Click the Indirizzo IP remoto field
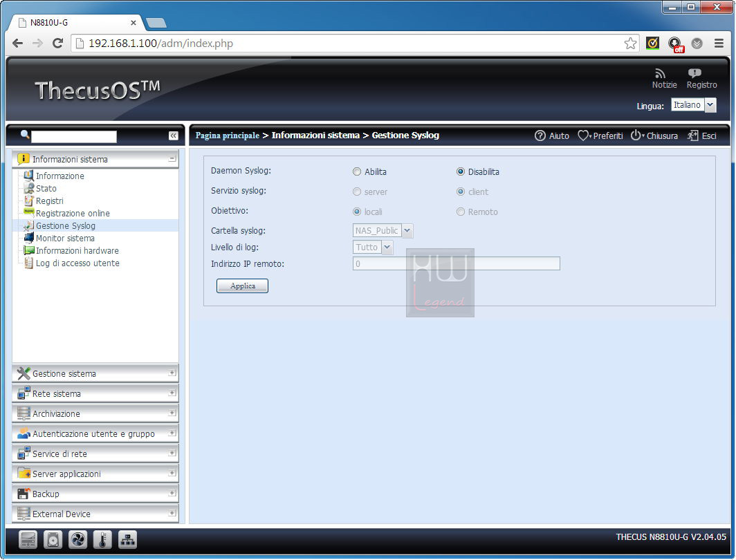Screen dimensions: 736x560 coord(457,263)
